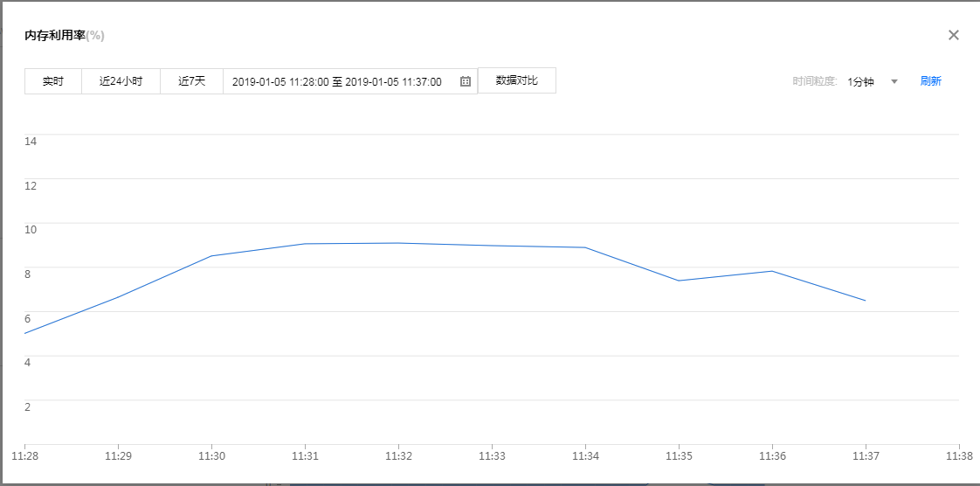Switch to the 近24小时 time range
Screen dimensions: 980x486
point(121,81)
